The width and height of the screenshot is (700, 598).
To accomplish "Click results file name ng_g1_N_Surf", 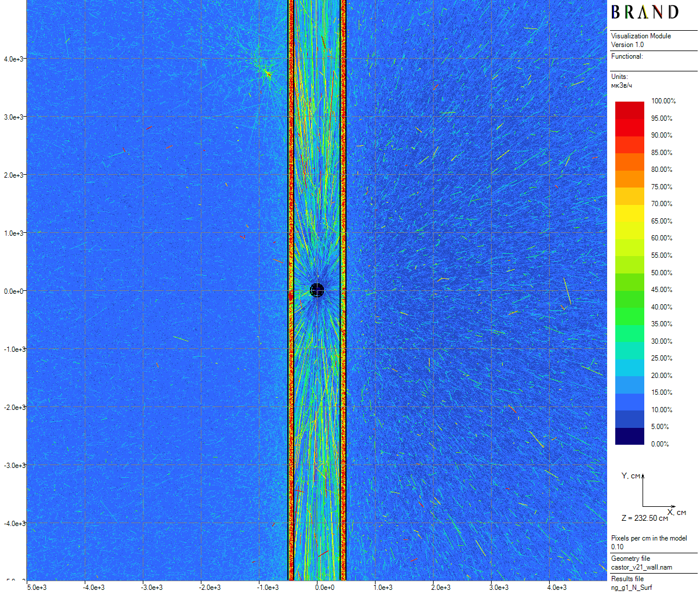I will (632, 588).
